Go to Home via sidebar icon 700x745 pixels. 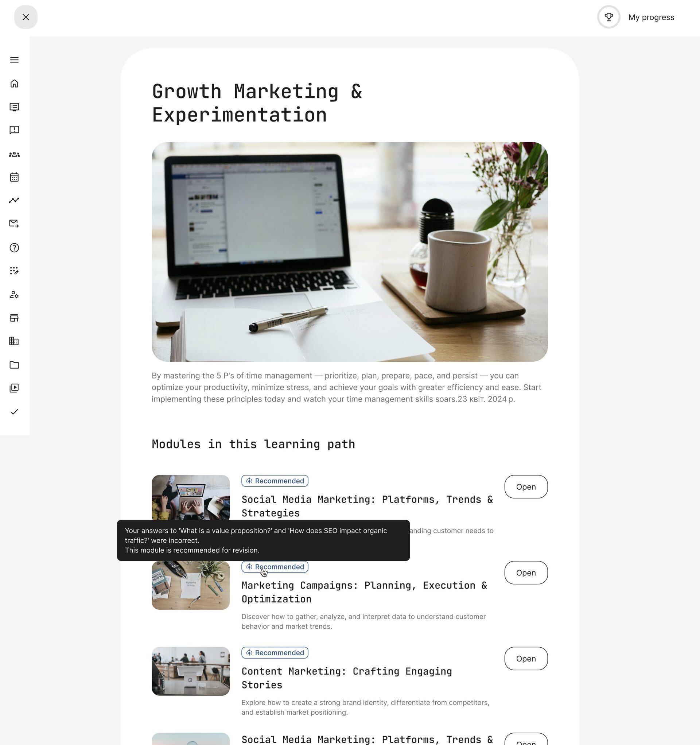[14, 84]
